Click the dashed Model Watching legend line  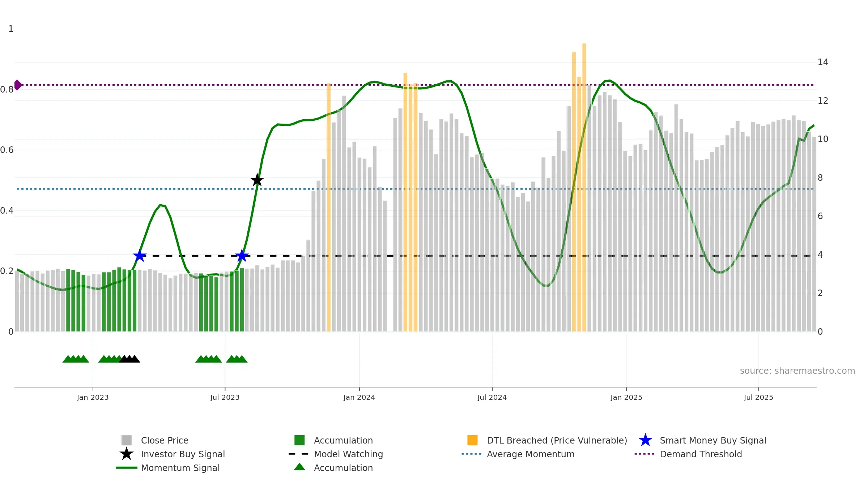(x=299, y=454)
